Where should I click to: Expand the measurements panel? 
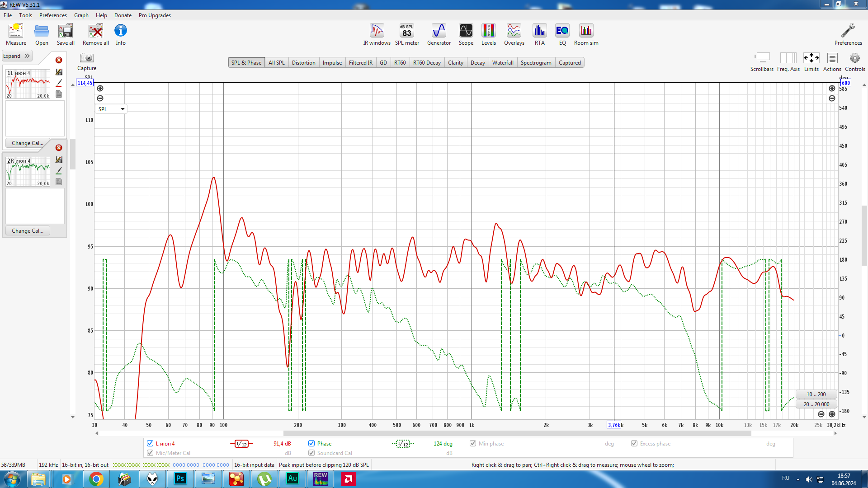click(x=16, y=56)
